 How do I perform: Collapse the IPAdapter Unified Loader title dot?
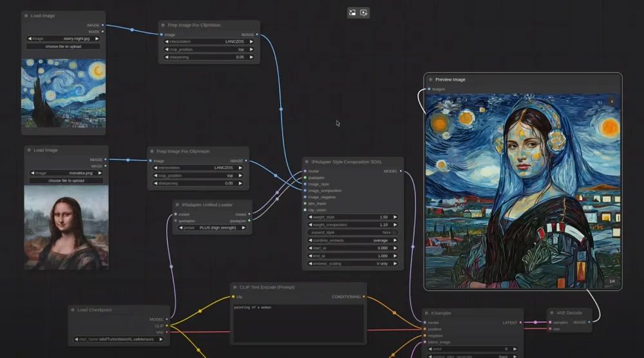tap(178, 205)
